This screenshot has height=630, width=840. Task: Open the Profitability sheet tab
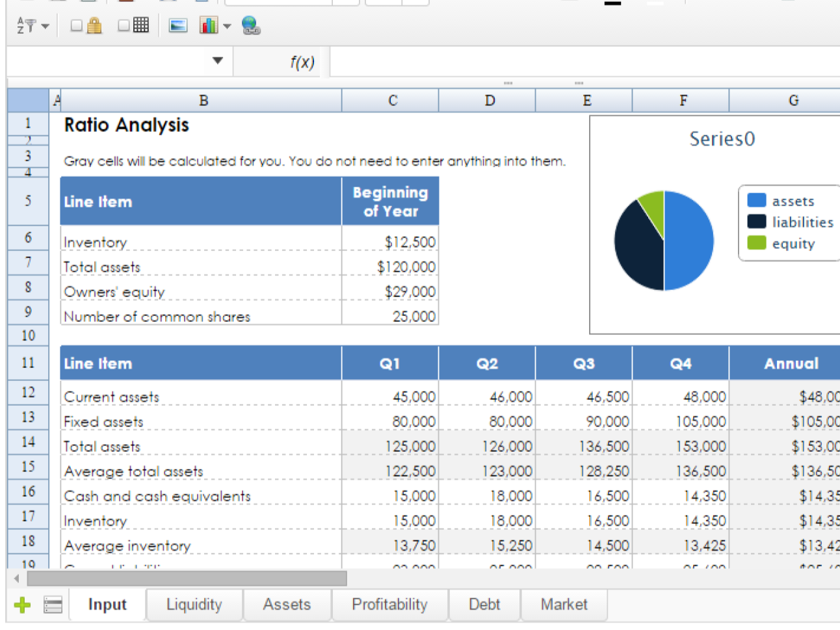point(389,605)
